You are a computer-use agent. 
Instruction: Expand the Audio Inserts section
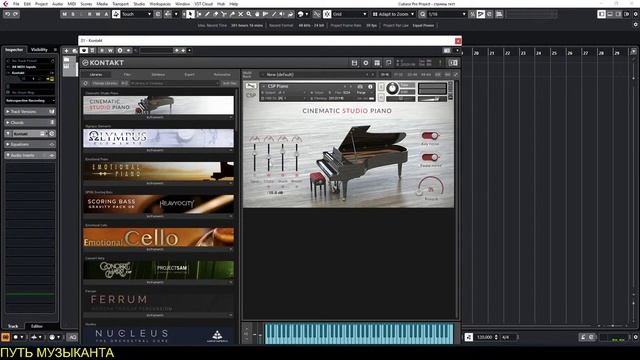(x=30, y=156)
